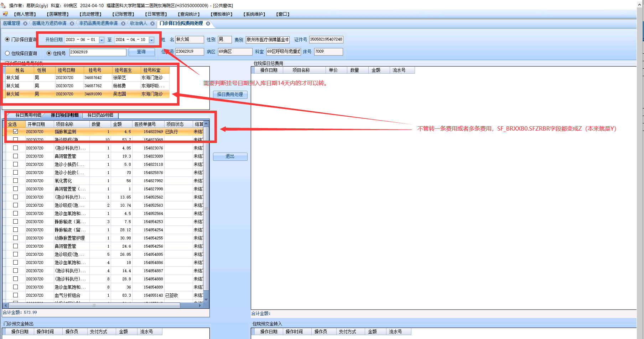Screen dimensions: 644x339
Task: Tick the 氧化雾化 row checkbox
Action: click(x=15, y=181)
